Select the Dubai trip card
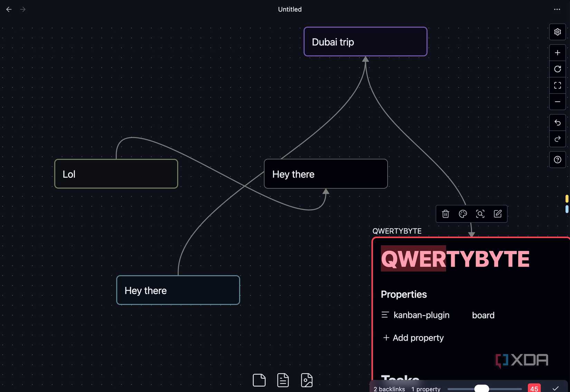 (365, 42)
